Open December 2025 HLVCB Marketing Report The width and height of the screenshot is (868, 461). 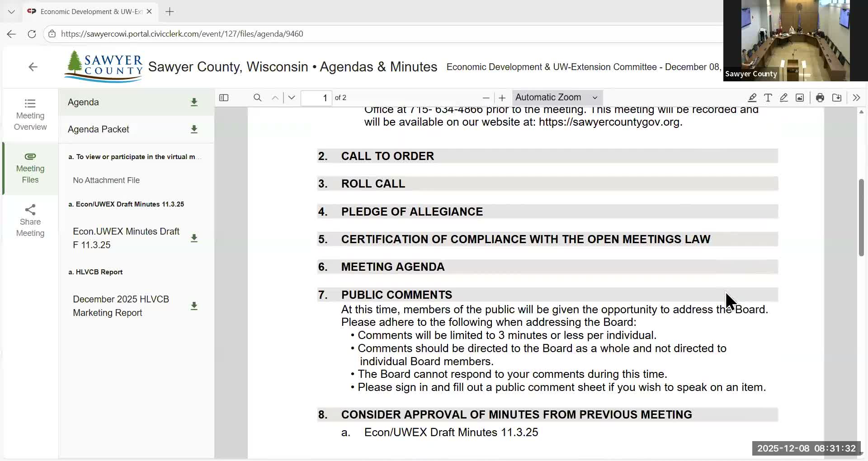click(121, 306)
